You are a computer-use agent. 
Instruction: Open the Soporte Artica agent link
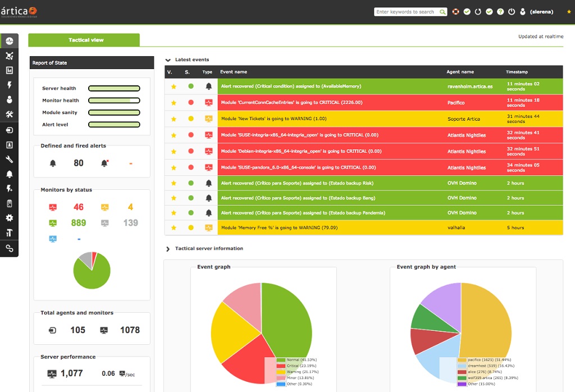tap(463, 119)
